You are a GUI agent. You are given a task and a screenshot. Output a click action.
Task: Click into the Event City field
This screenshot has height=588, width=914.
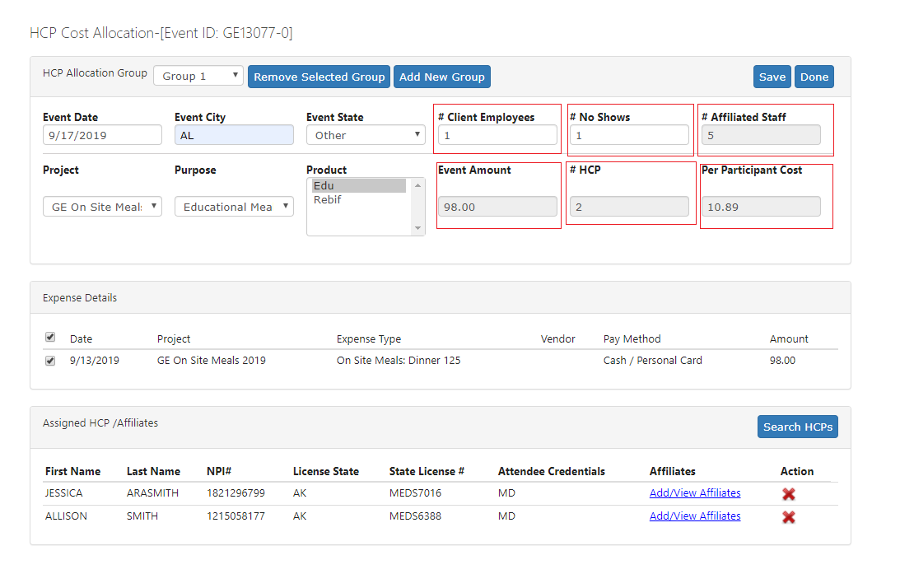[x=234, y=135]
